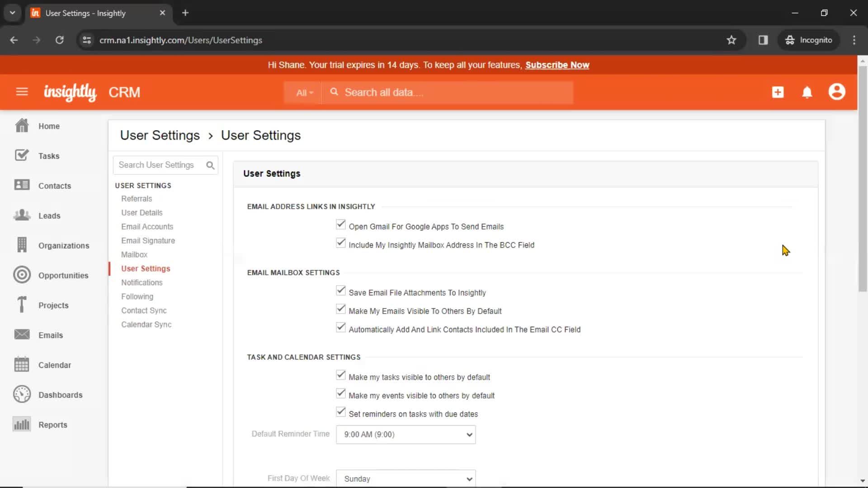Expand the Default Reminder Time dropdown
868x488 pixels.
click(406, 434)
